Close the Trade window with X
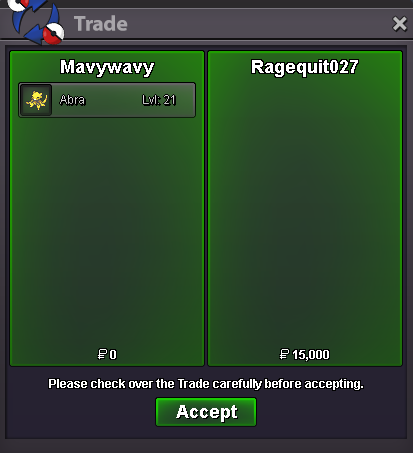The image size is (413, 453). [400, 24]
